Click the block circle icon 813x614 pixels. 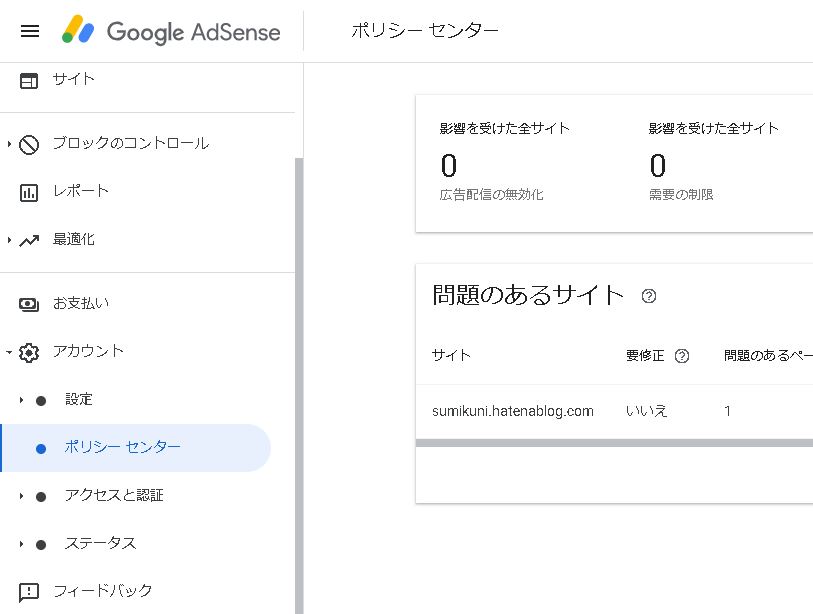29,145
